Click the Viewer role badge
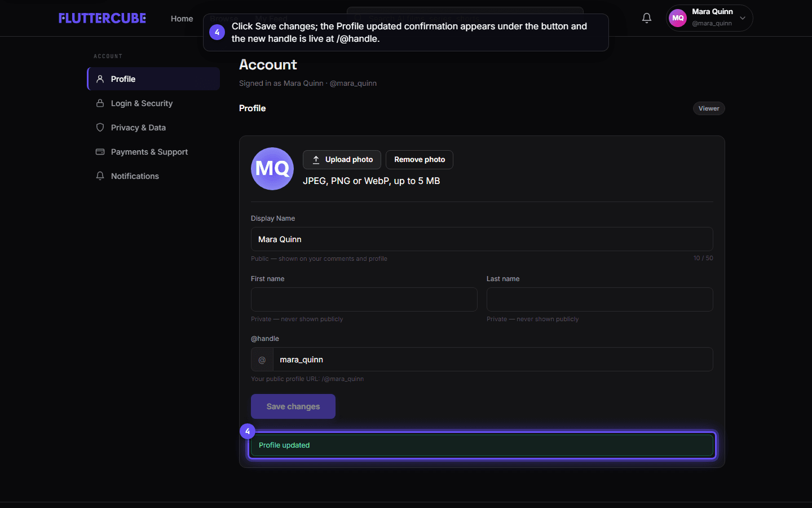This screenshot has width=812, height=508. (709, 108)
